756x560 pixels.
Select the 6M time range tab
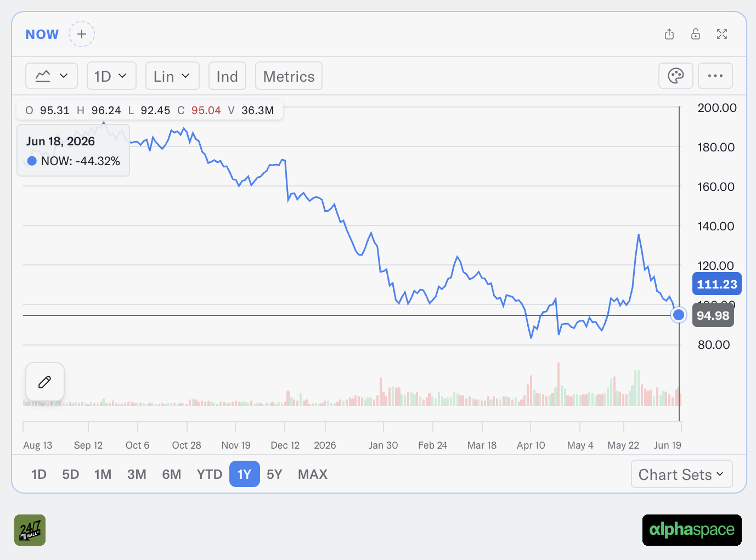coord(172,474)
